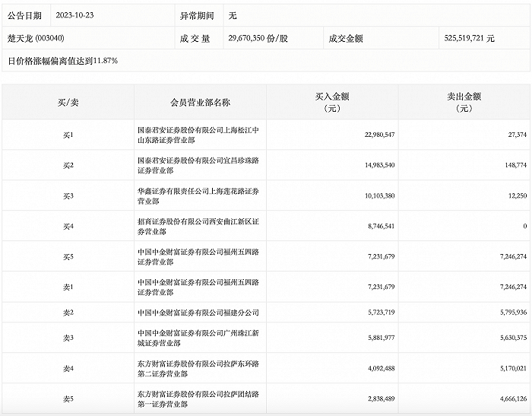Click the 买/卖 column header

[68, 102]
